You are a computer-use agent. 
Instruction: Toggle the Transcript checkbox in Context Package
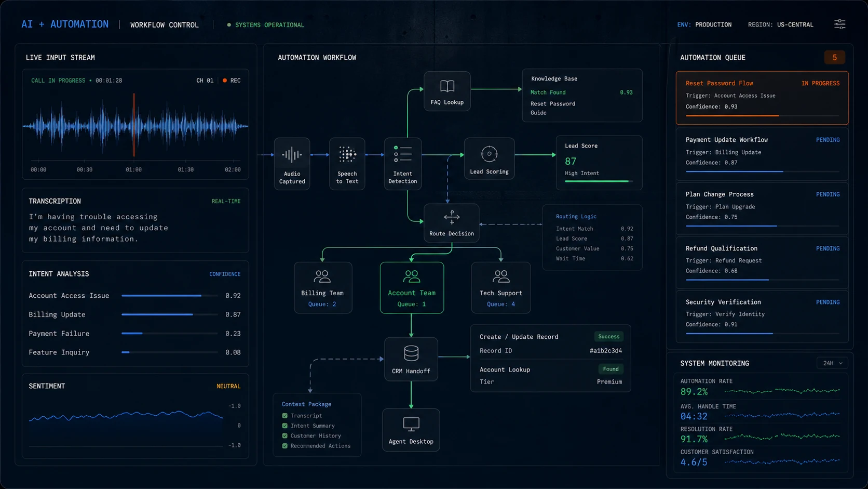(284, 416)
